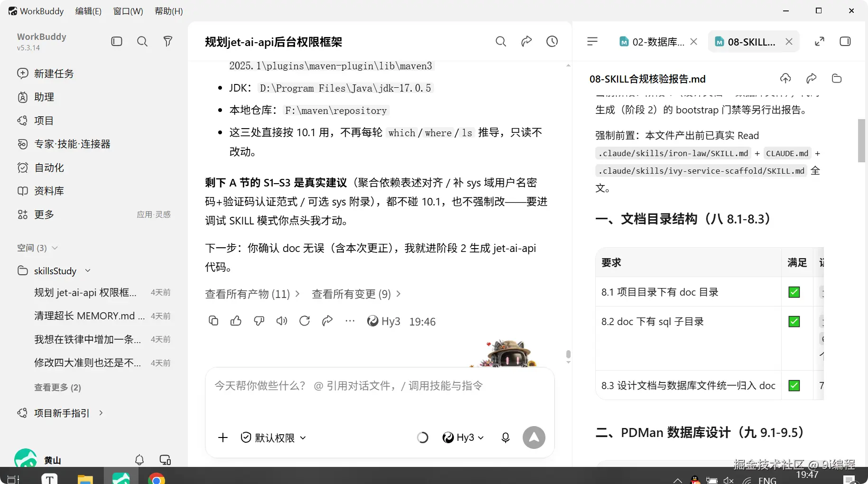Send the message with arrow button
Screen dimensions: 868x484
tap(534, 437)
